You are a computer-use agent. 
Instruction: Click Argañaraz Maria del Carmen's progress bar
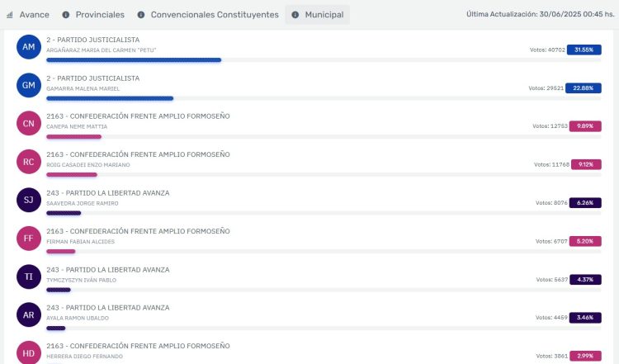click(134, 59)
